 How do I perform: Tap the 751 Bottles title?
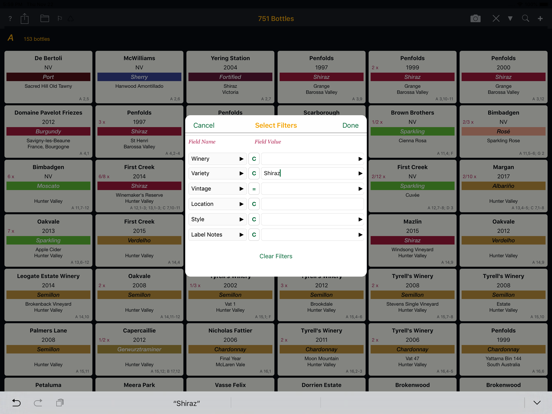(276, 19)
